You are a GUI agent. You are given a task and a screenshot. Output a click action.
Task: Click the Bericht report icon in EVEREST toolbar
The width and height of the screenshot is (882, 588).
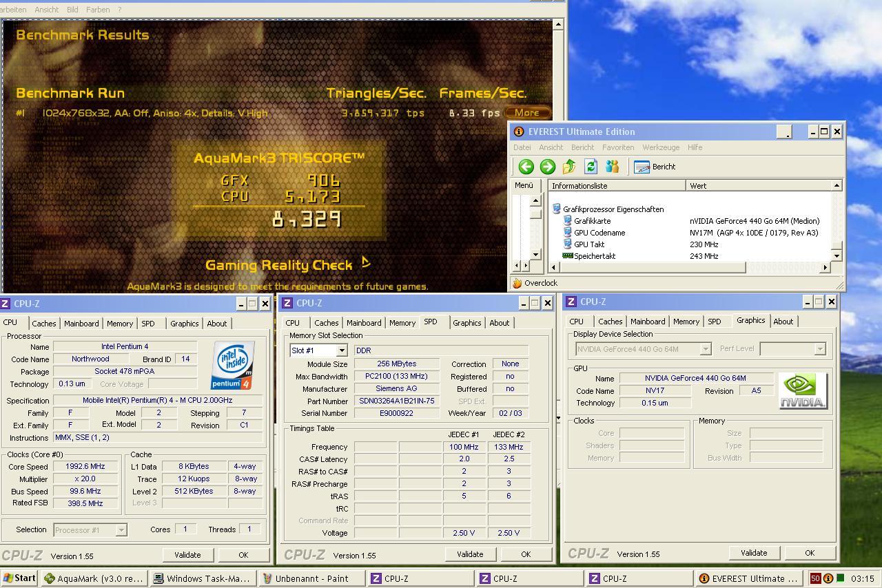point(642,167)
